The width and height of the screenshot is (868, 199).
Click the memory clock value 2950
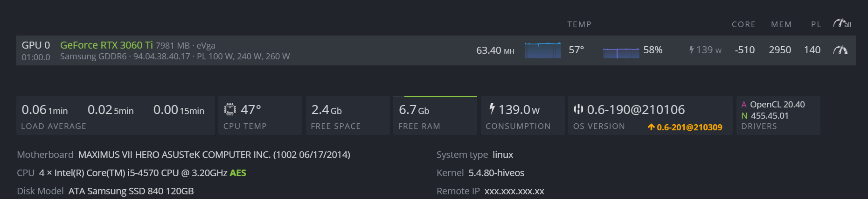780,50
